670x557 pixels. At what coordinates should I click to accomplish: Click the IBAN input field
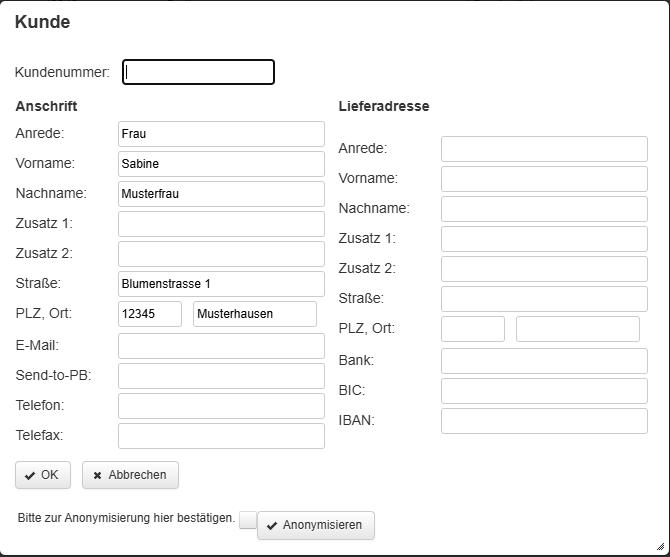544,421
